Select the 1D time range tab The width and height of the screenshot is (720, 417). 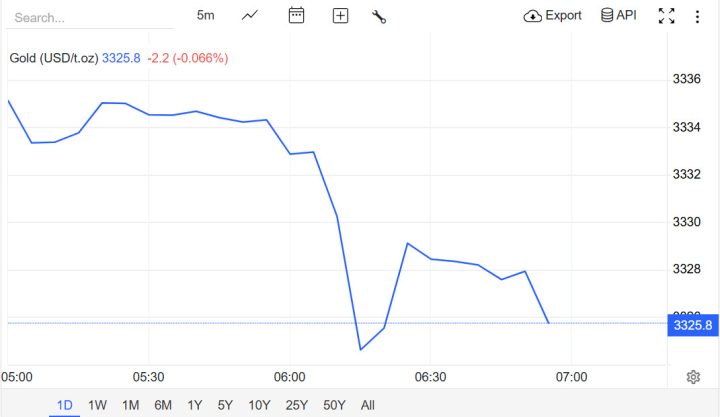click(x=65, y=405)
